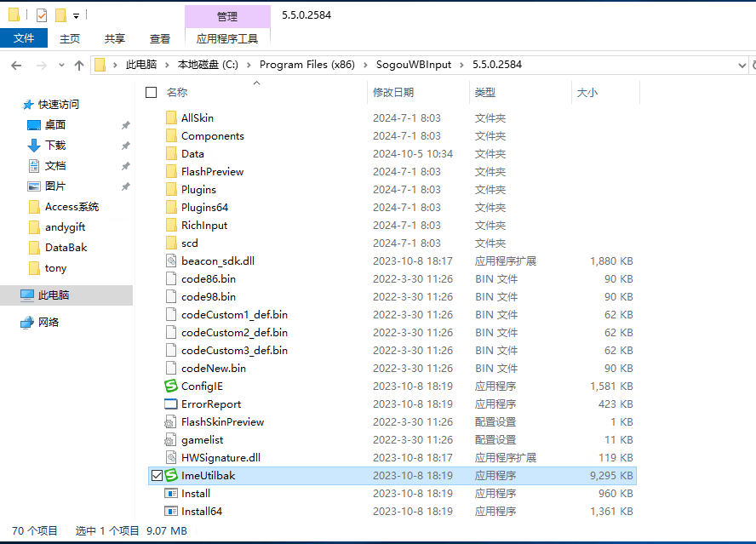Click the back navigation arrow
756x544 pixels.
[x=17, y=64]
